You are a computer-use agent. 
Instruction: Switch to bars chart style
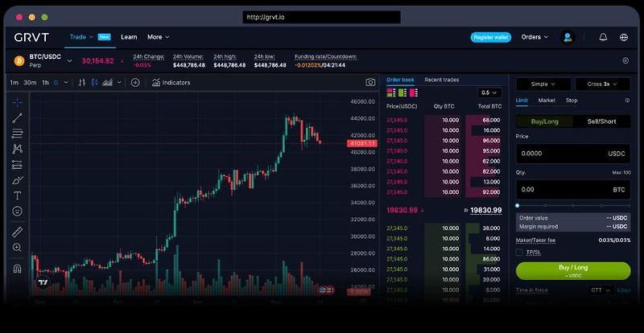point(82,83)
